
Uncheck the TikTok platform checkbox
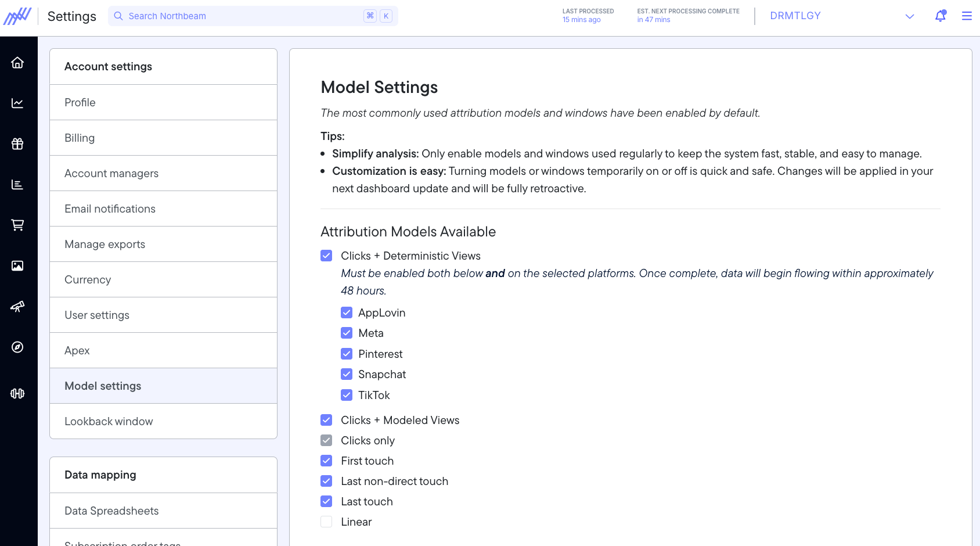pos(347,395)
